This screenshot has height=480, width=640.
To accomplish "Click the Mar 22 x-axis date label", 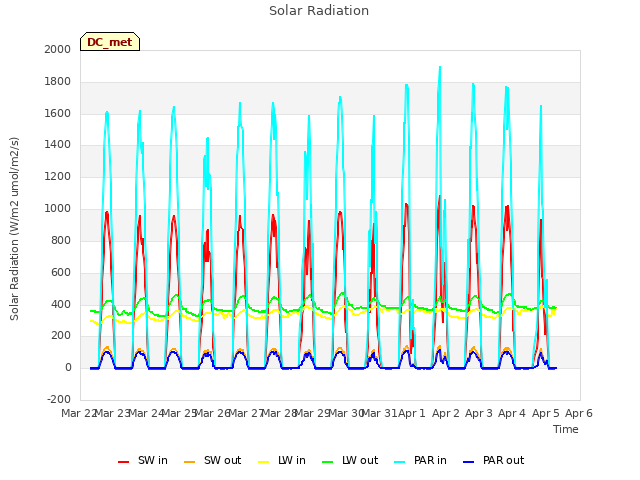I will (78, 413).
